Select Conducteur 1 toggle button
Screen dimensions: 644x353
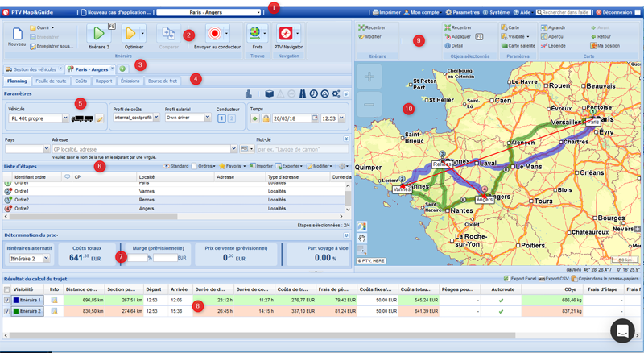coord(221,118)
